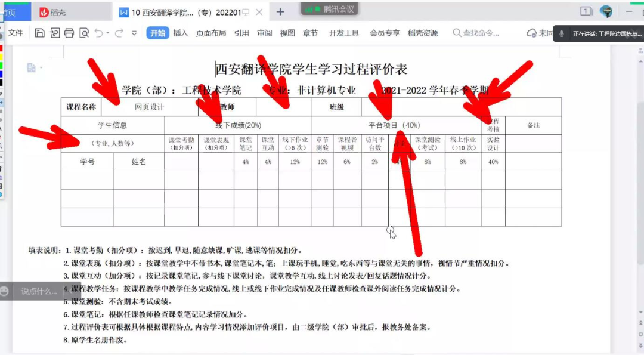Click the 未同步 cloud sync button

tap(540, 33)
